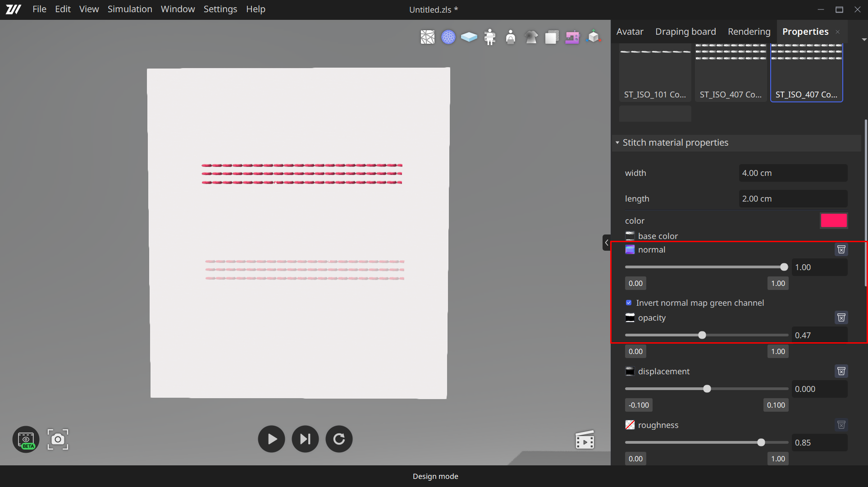Select the ST_ISO_101 stitch thumbnail
The image size is (868, 487).
(x=655, y=72)
